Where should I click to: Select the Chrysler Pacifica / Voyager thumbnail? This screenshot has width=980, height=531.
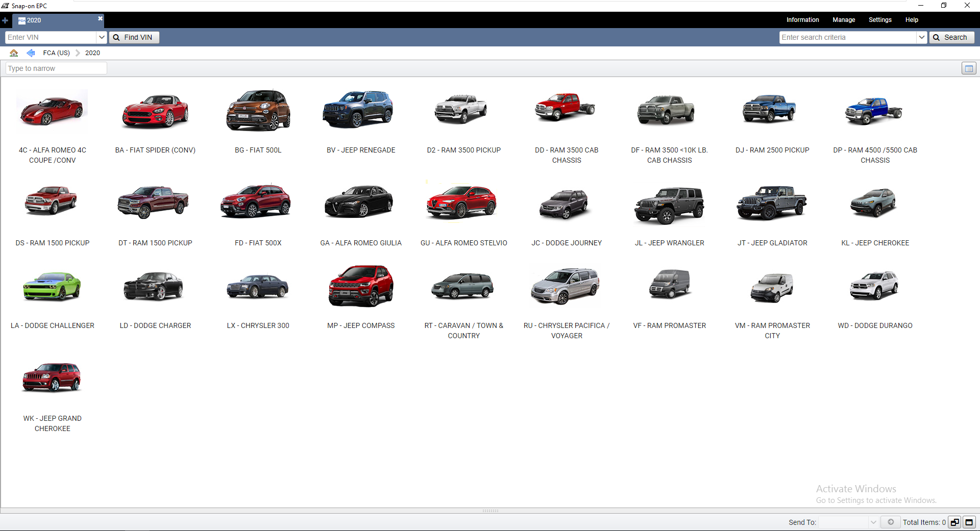pos(565,286)
